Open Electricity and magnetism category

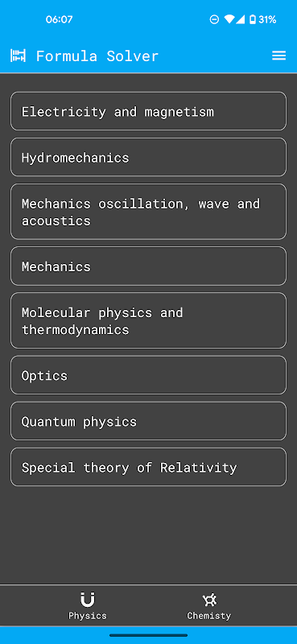(x=148, y=111)
